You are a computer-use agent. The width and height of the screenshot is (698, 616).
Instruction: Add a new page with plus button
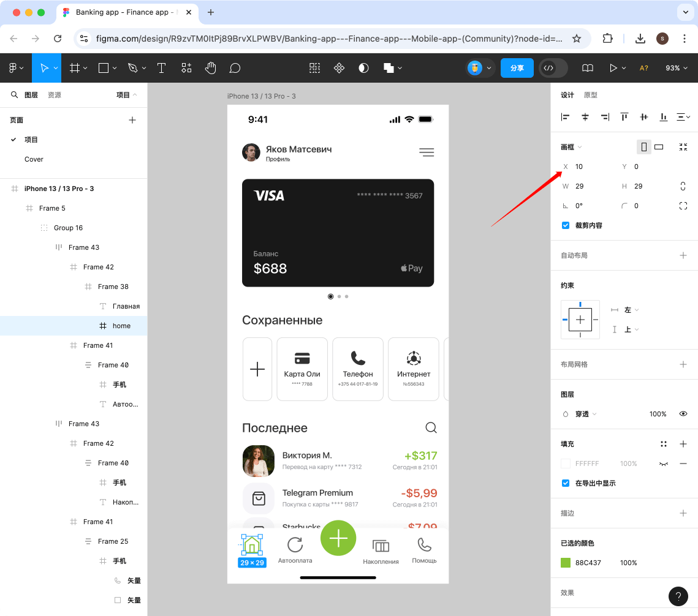tap(132, 120)
